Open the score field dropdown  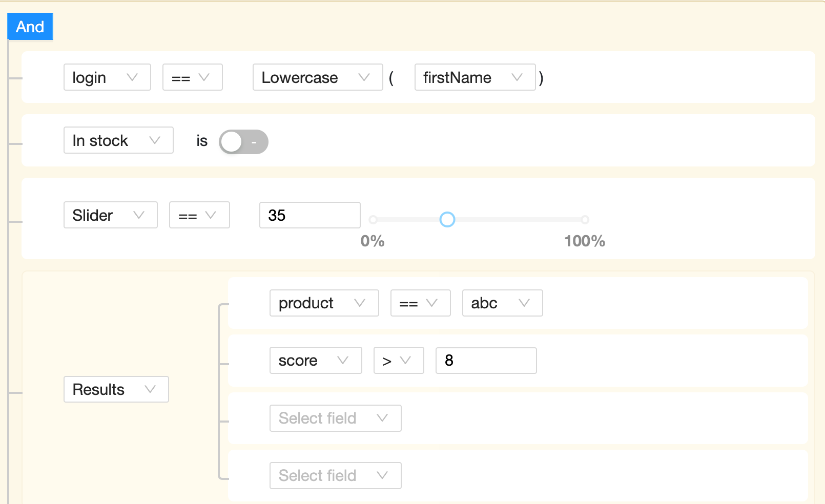(x=315, y=361)
